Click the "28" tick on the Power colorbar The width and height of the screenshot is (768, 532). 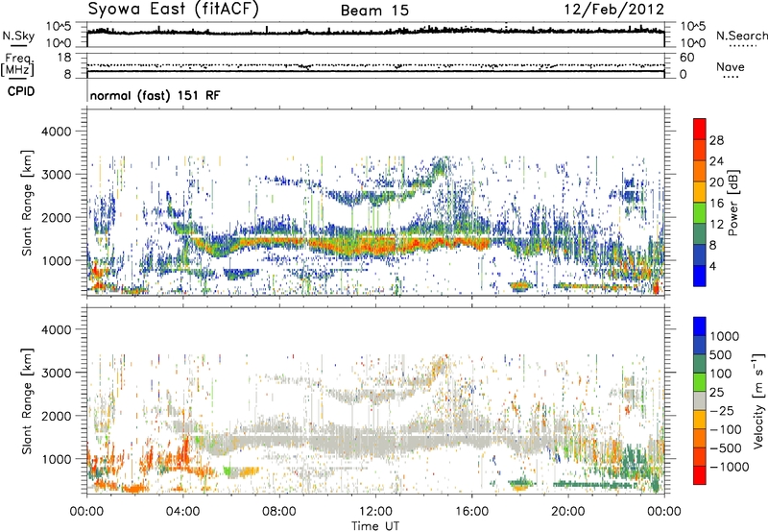click(716, 140)
